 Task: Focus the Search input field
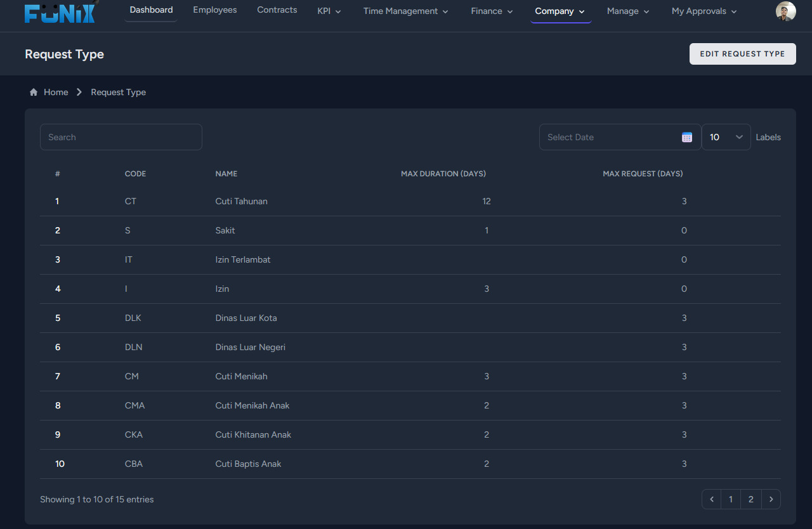tap(121, 137)
